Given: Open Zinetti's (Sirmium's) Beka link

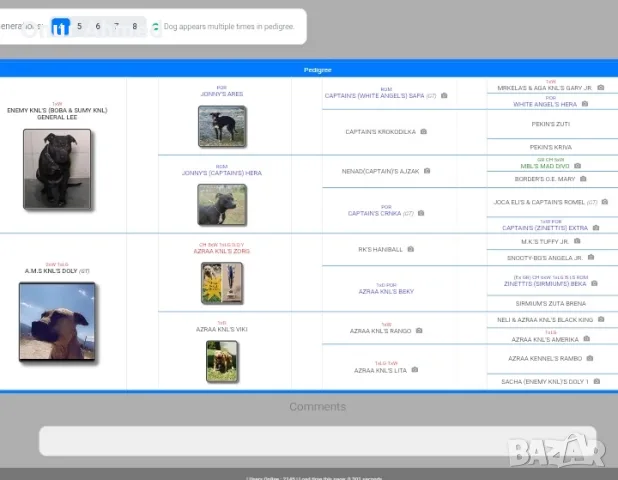Looking at the screenshot, I should click(545, 284).
